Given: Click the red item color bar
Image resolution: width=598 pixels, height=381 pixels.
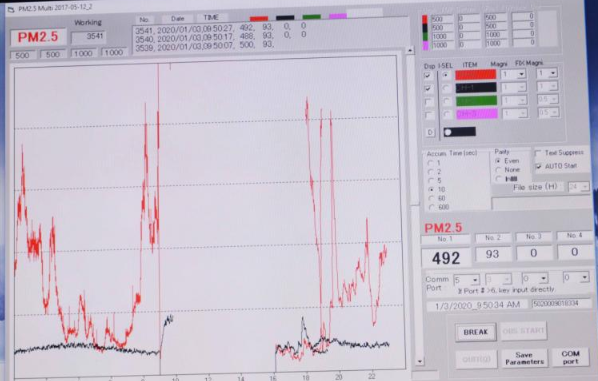Looking at the screenshot, I should 476,74.
